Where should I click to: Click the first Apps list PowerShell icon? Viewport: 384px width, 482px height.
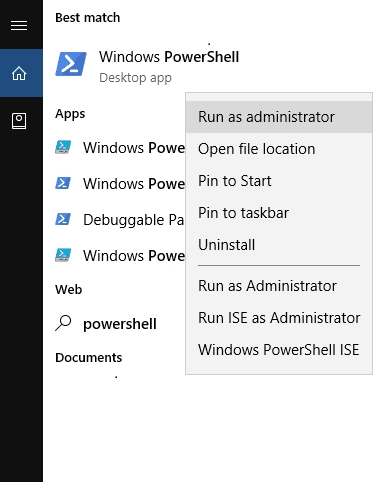63,147
